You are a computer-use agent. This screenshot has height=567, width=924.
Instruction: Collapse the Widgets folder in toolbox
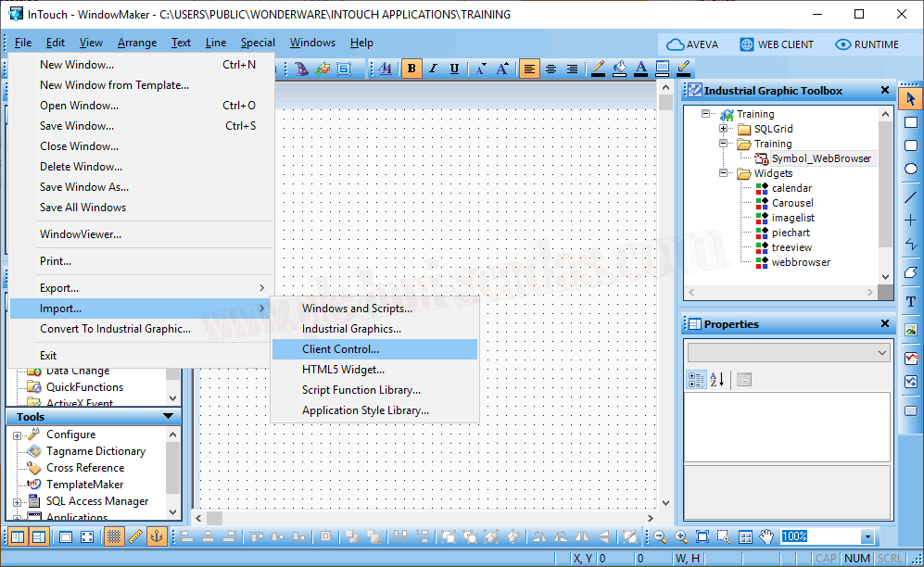(723, 173)
